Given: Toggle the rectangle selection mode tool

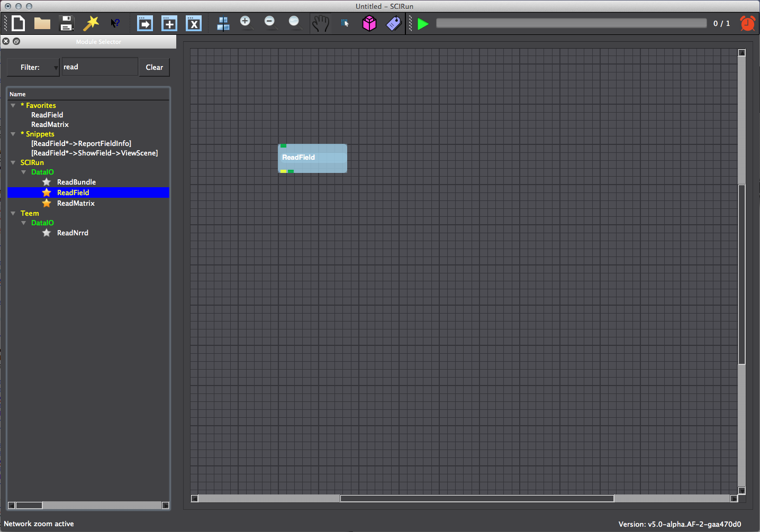Looking at the screenshot, I should tap(345, 23).
